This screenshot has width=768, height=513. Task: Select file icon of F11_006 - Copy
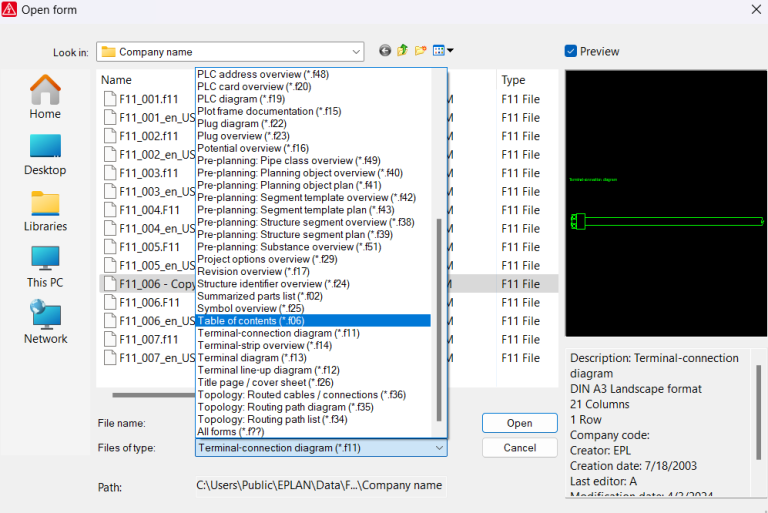pos(110,284)
